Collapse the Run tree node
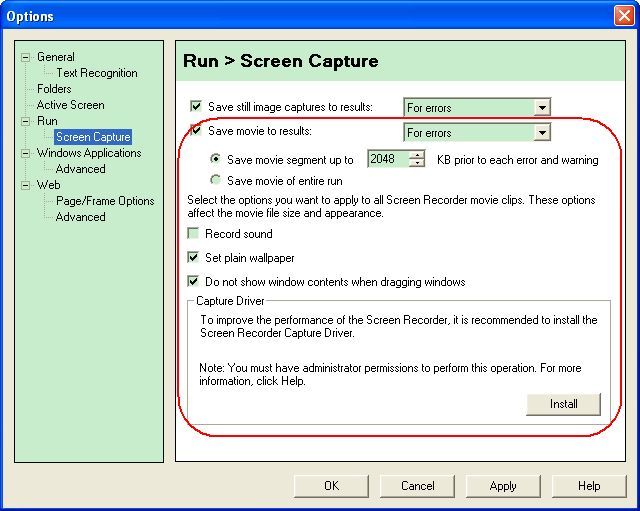This screenshot has width=640, height=511. coord(25,121)
